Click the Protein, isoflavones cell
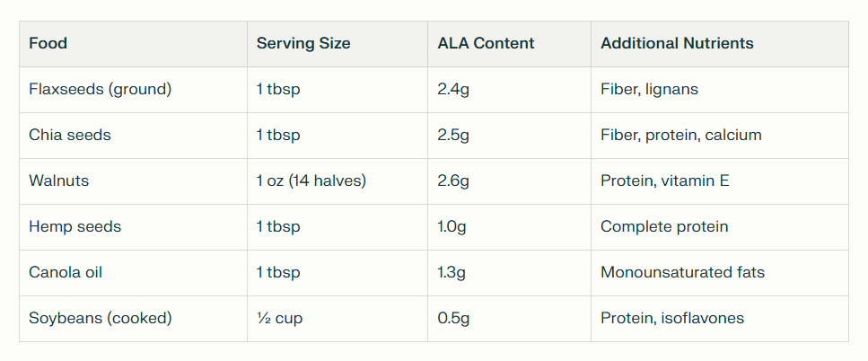Viewport: 868px width, 361px height. pos(672,318)
